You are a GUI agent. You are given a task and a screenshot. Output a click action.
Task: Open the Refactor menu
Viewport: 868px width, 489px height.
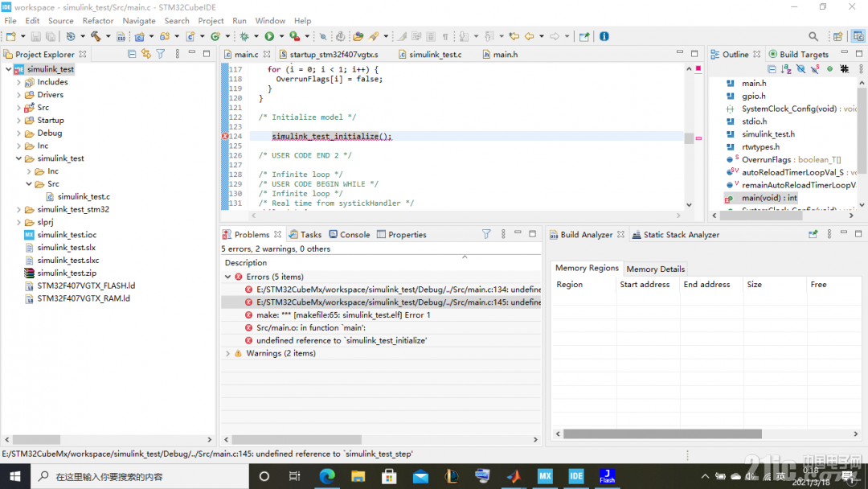[x=98, y=20]
